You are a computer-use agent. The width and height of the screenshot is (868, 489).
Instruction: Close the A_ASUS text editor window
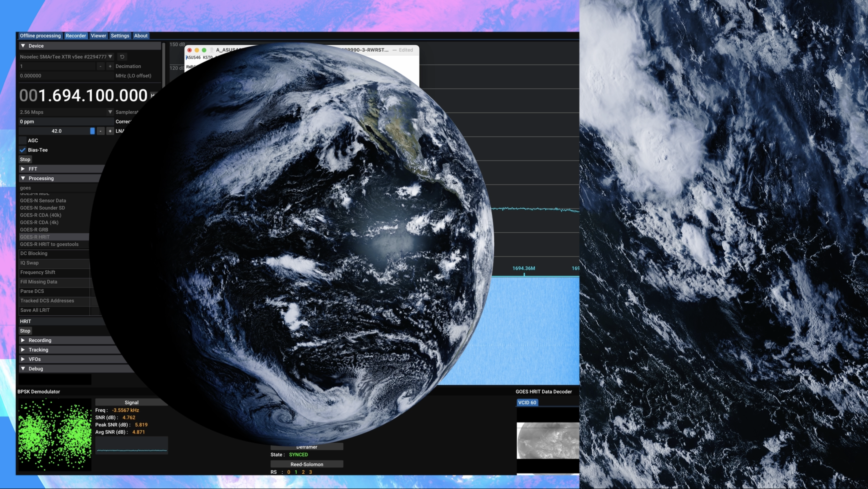point(189,50)
